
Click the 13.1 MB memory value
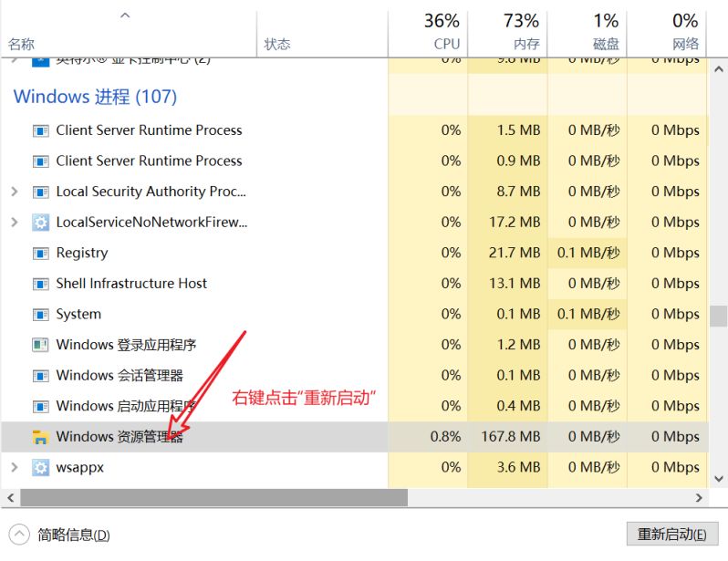coord(515,284)
